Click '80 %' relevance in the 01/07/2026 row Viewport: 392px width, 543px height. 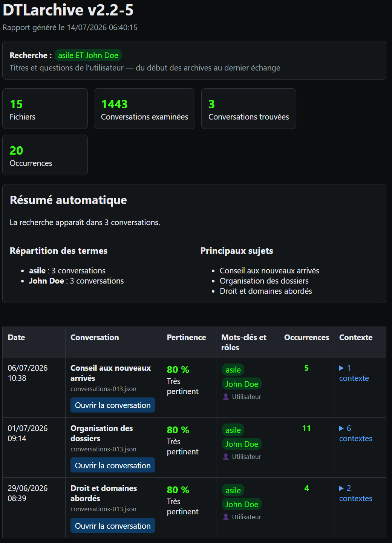(178, 430)
